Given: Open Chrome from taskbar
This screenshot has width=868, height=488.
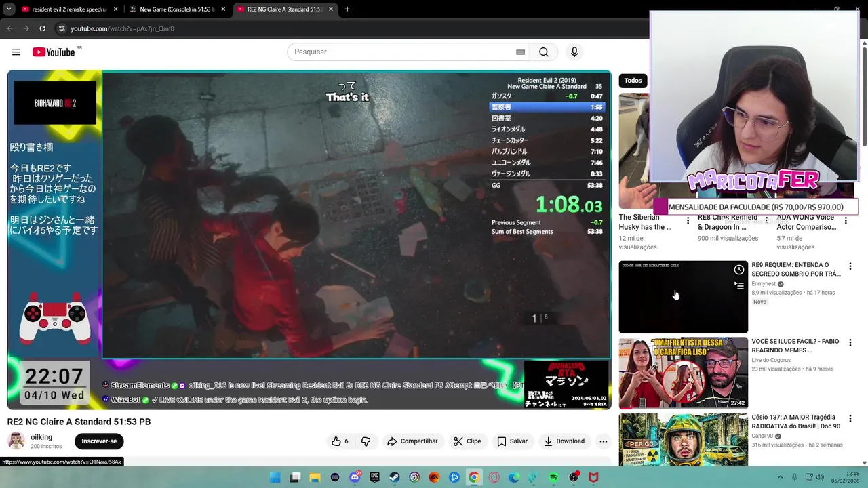Looking at the screenshot, I should 474,478.
